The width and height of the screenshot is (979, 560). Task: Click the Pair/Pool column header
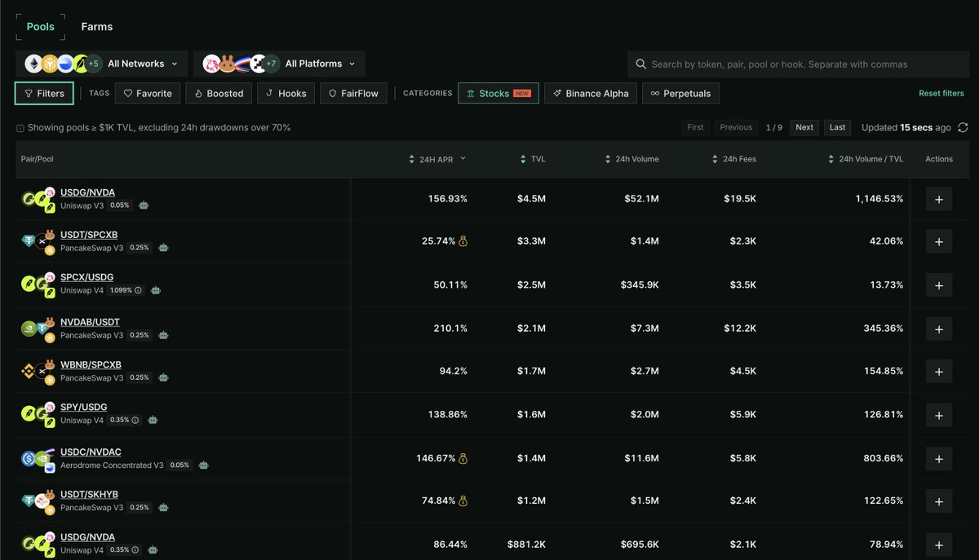(38, 160)
